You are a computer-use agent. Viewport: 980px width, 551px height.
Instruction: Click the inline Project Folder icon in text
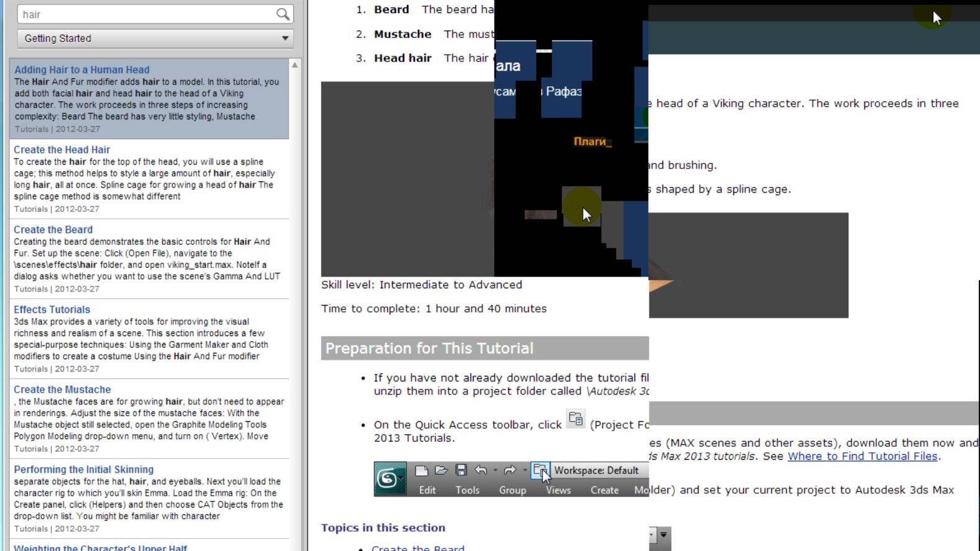576,419
